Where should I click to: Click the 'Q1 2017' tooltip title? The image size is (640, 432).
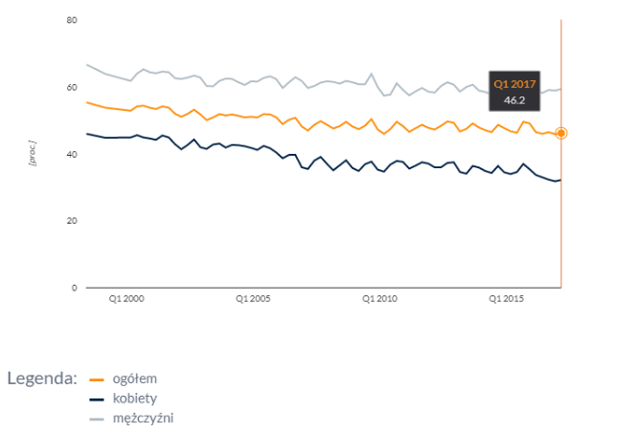click(x=514, y=84)
